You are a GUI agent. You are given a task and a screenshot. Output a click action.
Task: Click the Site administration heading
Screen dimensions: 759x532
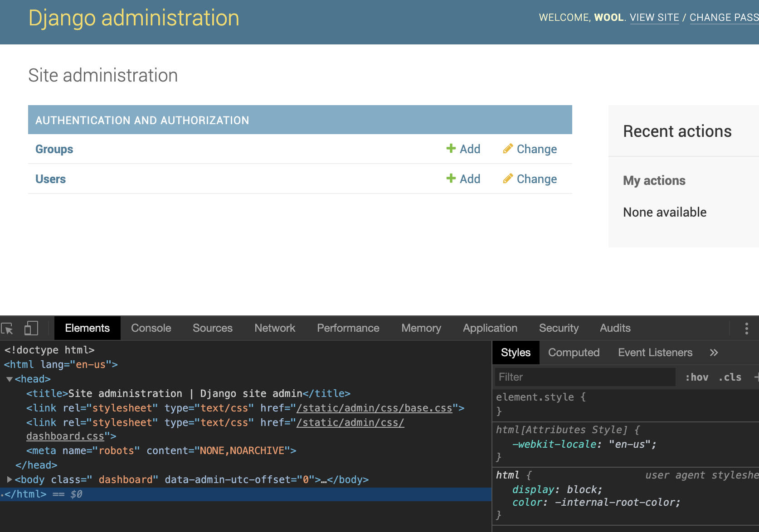coord(103,75)
